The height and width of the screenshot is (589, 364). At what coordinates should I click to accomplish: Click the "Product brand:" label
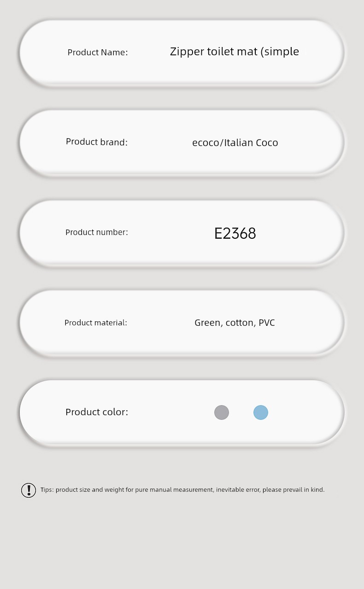click(97, 142)
